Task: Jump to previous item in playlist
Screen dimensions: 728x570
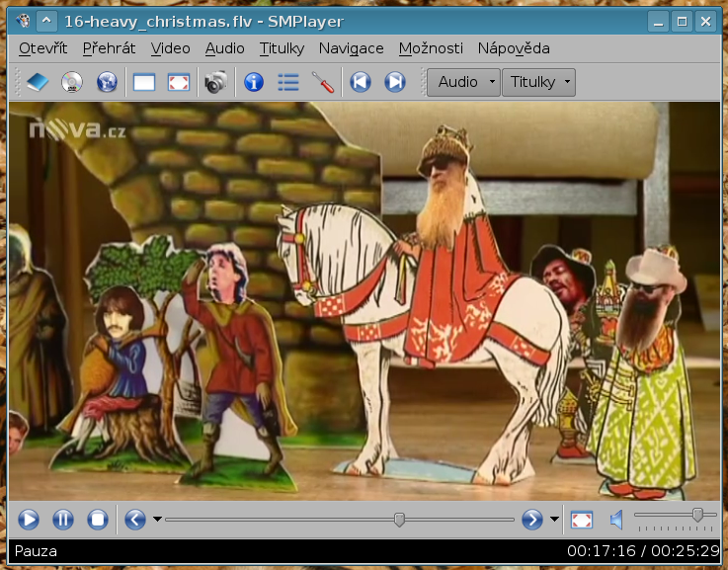Action: pos(361,83)
